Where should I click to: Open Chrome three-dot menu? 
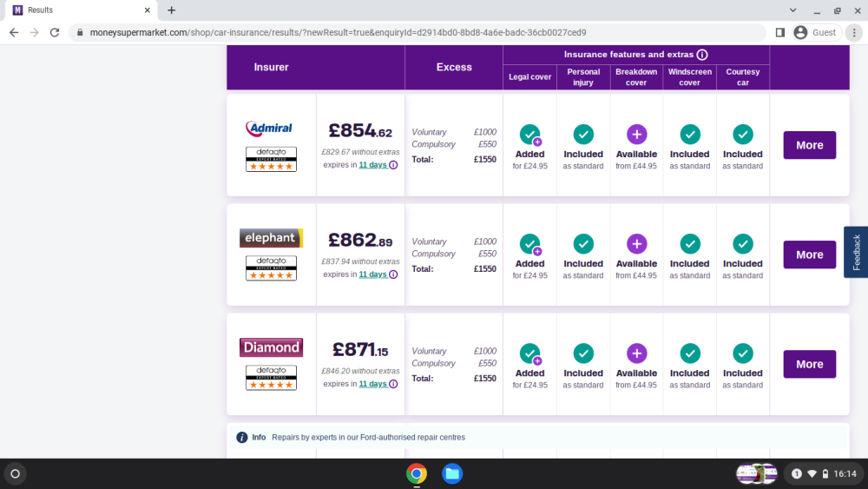854,33
